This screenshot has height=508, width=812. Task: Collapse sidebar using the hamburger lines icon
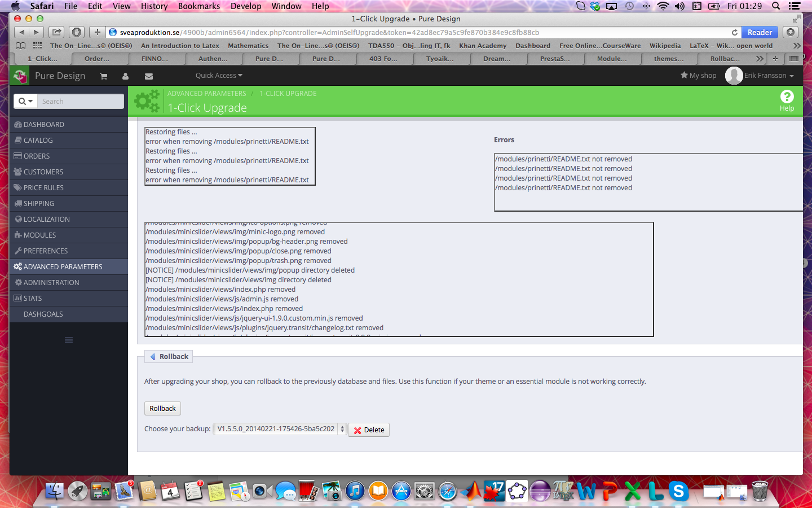click(x=69, y=340)
